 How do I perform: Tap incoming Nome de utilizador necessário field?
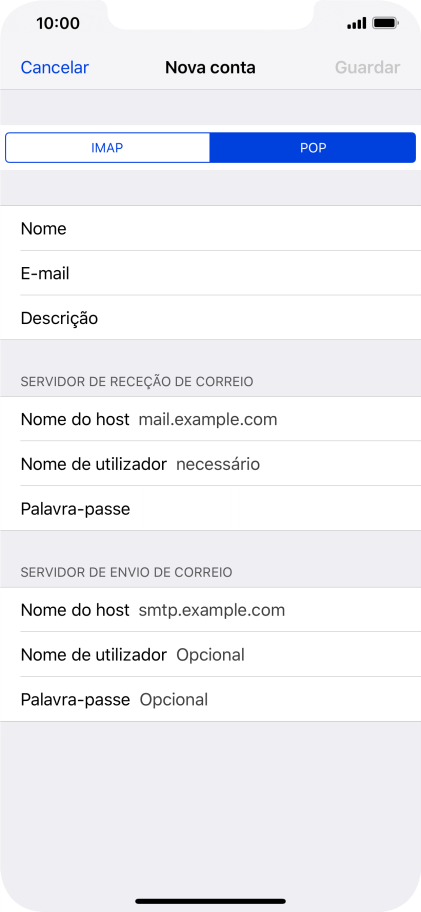(210, 464)
